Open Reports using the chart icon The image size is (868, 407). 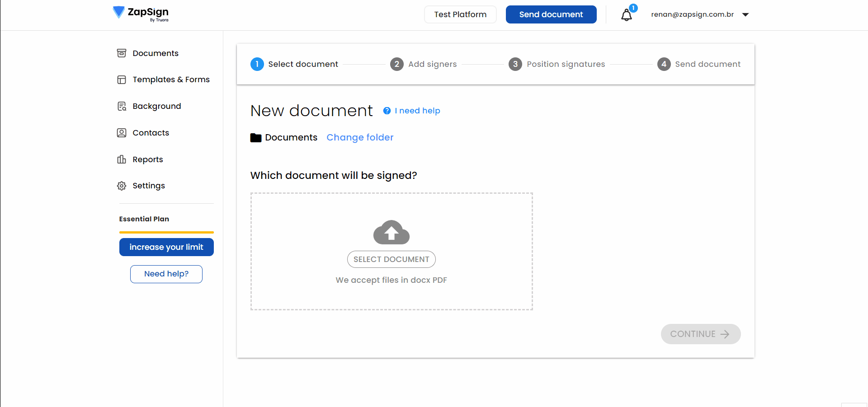pyautogui.click(x=121, y=159)
